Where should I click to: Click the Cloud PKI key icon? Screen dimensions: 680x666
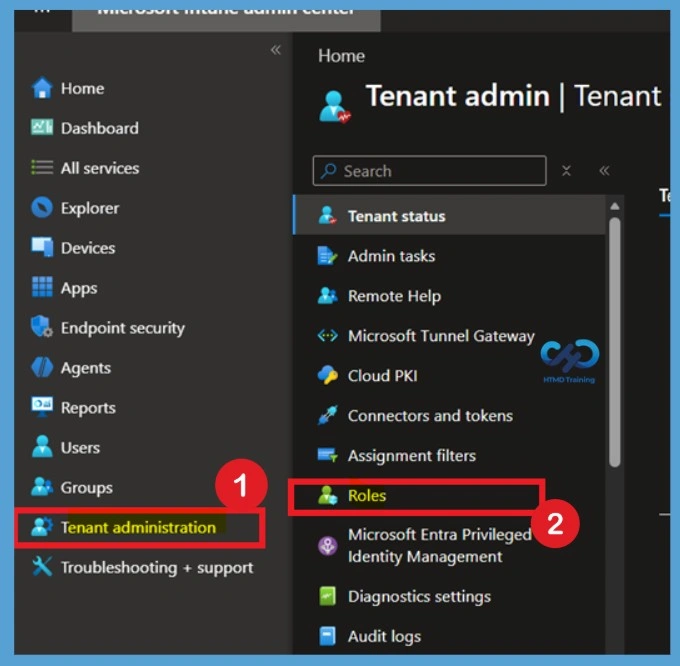point(327,375)
